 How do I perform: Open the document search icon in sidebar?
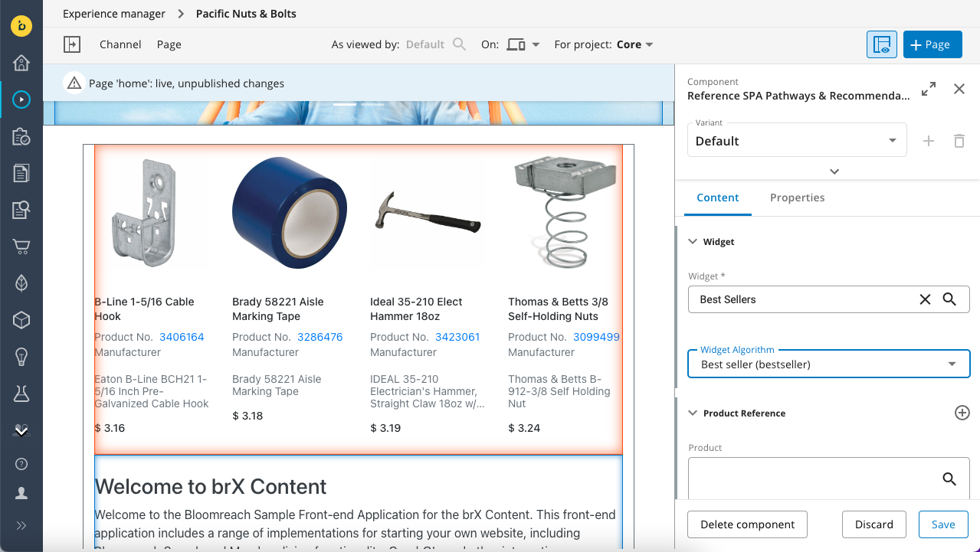[21, 210]
